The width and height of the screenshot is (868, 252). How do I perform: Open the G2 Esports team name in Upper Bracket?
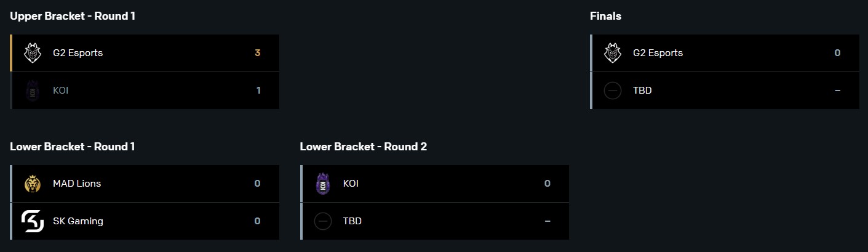point(78,53)
